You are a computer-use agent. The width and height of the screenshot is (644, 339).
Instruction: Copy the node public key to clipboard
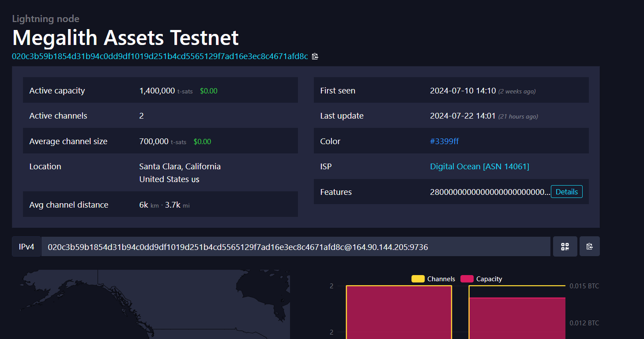tap(315, 56)
